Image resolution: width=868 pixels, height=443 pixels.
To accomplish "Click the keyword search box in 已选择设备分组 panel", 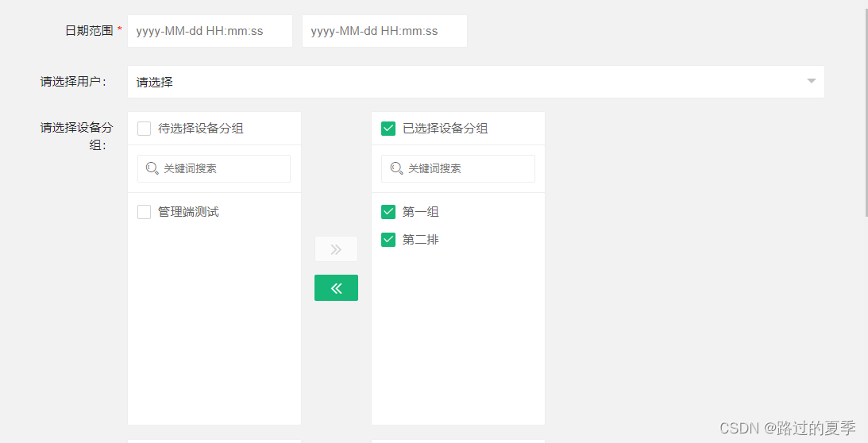I will coord(457,168).
